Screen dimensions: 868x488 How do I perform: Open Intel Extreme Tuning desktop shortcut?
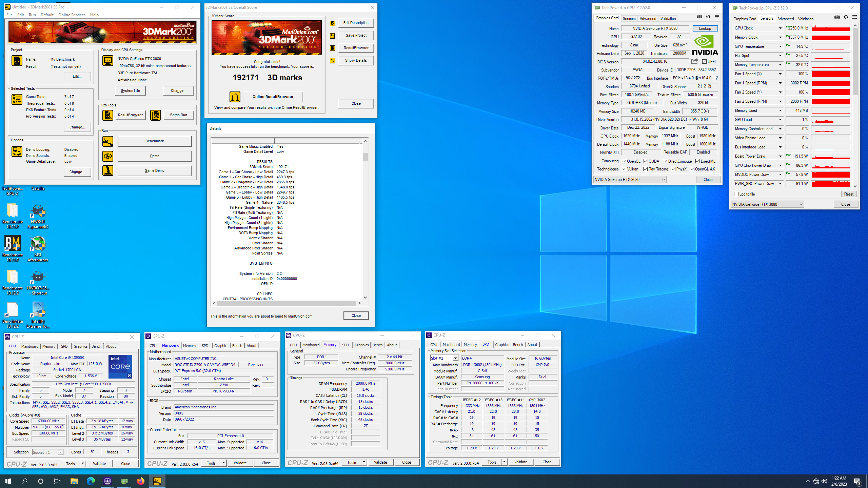click(x=38, y=316)
